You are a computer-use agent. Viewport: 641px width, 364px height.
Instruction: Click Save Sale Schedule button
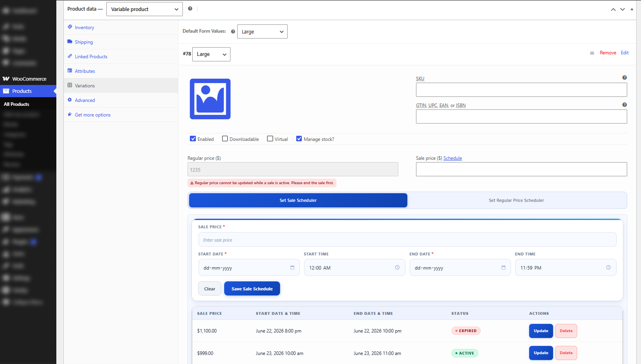252,288
